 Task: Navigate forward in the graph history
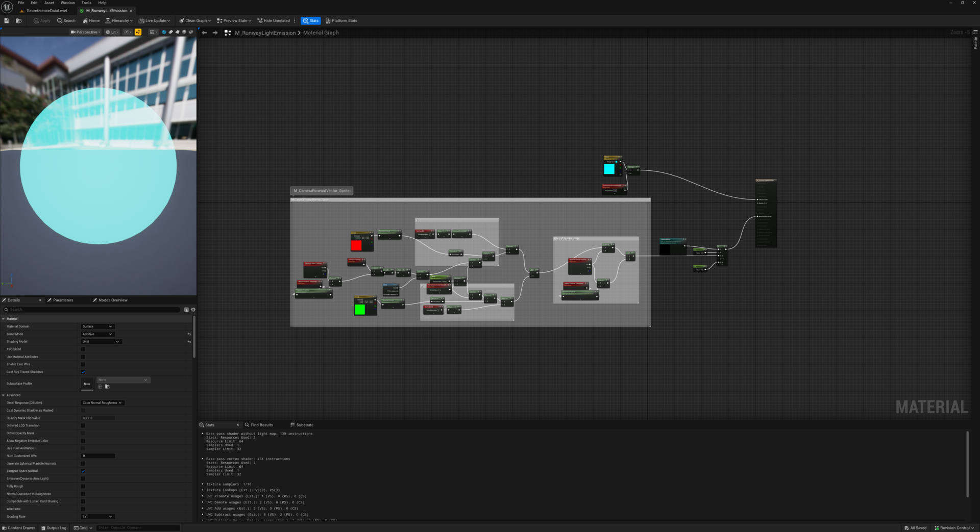point(215,33)
